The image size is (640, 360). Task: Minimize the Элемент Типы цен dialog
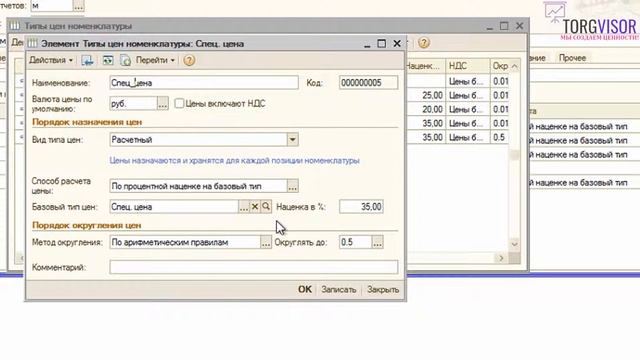pos(367,44)
